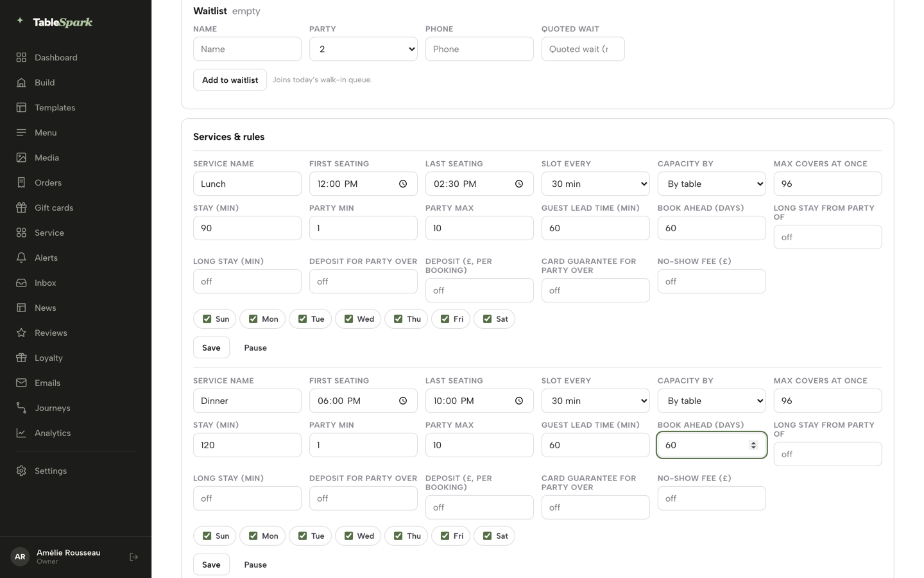Image resolution: width=924 pixels, height=578 pixels.
Task: Click the Analytics chart icon
Action: pyautogui.click(x=21, y=433)
